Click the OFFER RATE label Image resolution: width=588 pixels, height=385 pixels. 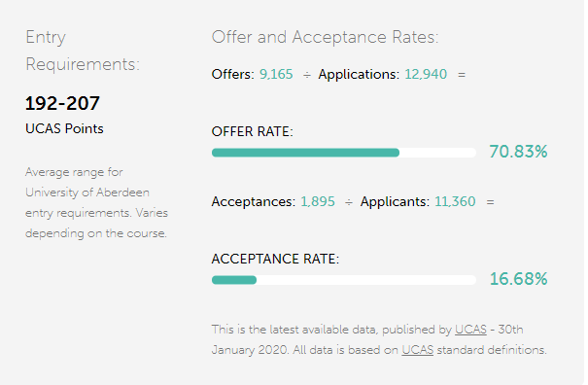pyautogui.click(x=252, y=131)
